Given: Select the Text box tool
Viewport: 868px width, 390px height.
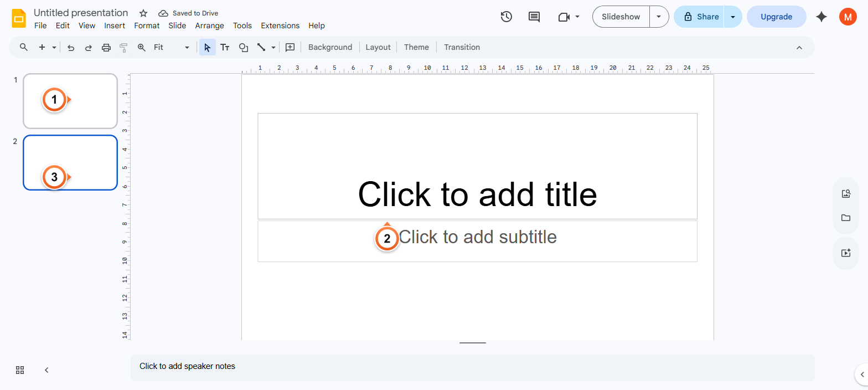Looking at the screenshot, I should click(x=225, y=48).
